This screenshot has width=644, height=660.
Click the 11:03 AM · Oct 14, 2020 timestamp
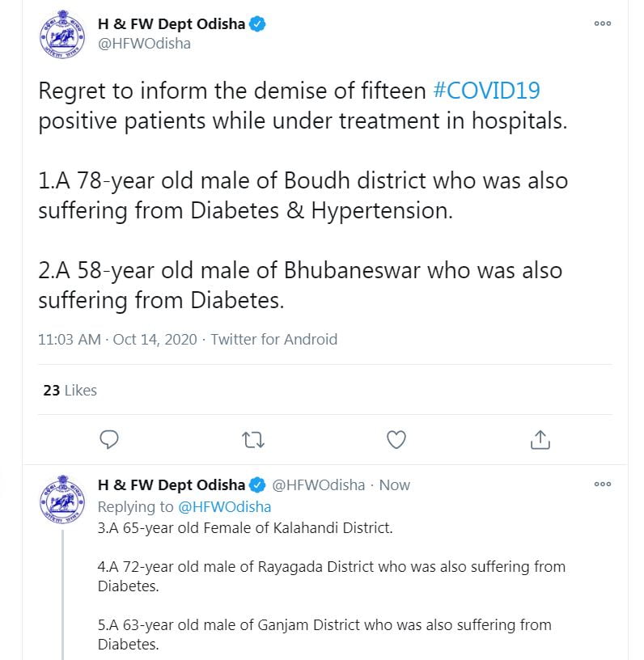(117, 340)
